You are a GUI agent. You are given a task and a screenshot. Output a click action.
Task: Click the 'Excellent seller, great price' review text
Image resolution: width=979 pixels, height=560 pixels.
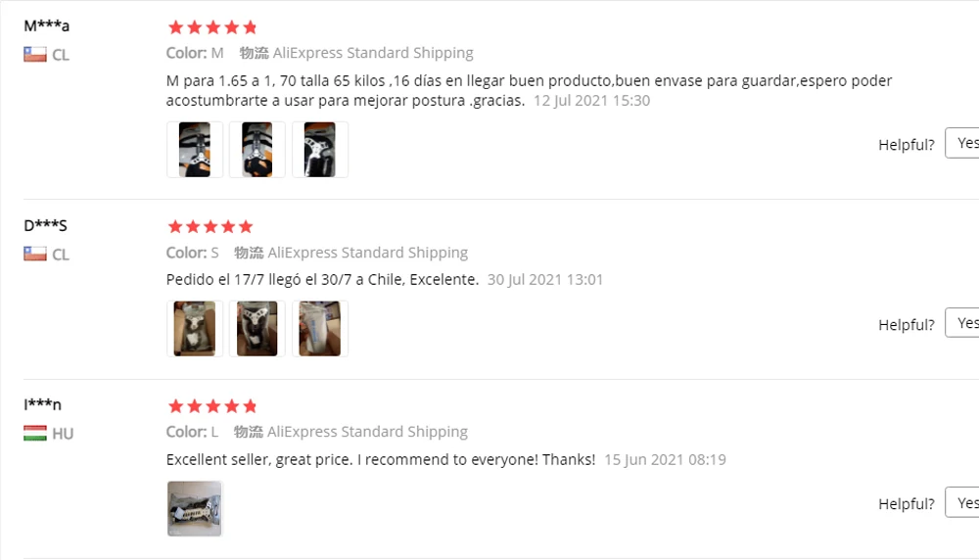(x=381, y=459)
